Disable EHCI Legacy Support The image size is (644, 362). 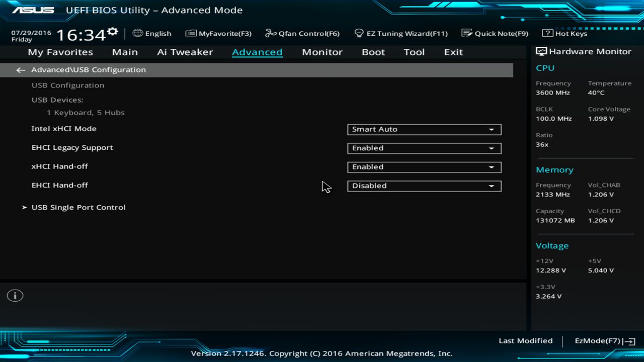tap(424, 148)
